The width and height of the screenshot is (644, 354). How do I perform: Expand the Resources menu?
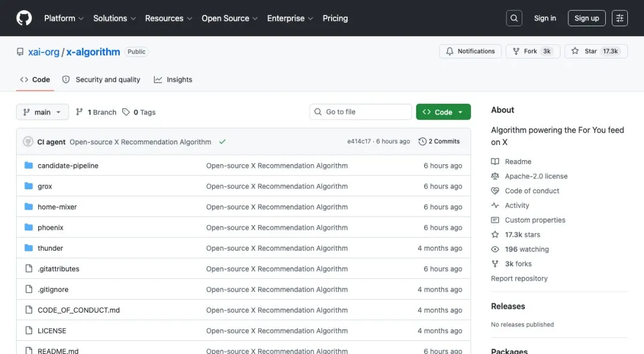click(168, 18)
